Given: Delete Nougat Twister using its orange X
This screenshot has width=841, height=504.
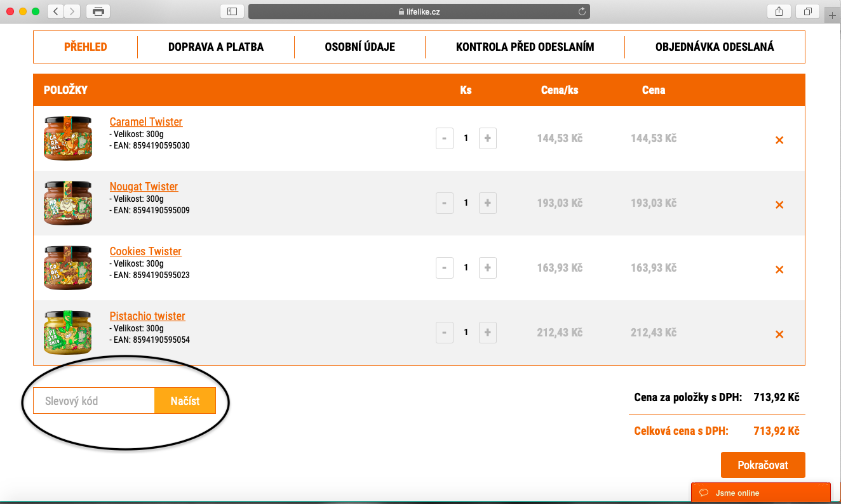Looking at the screenshot, I should pos(779,205).
